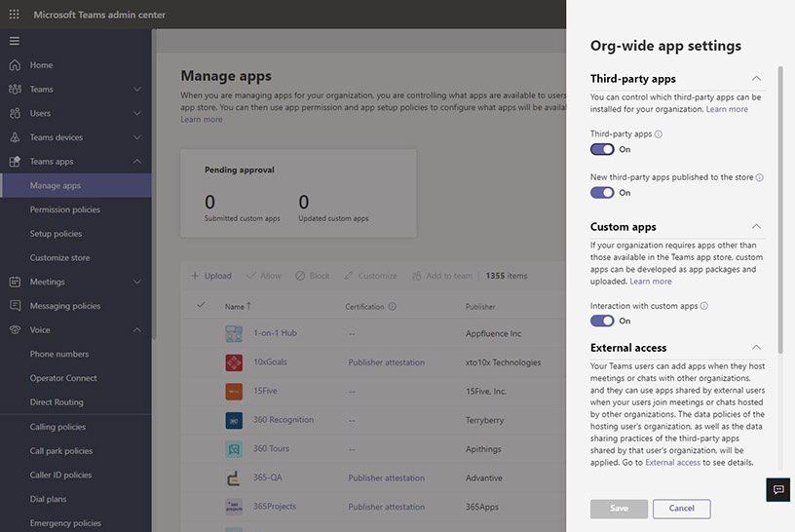
Task: Click the Publisher column header
Action: click(x=480, y=306)
